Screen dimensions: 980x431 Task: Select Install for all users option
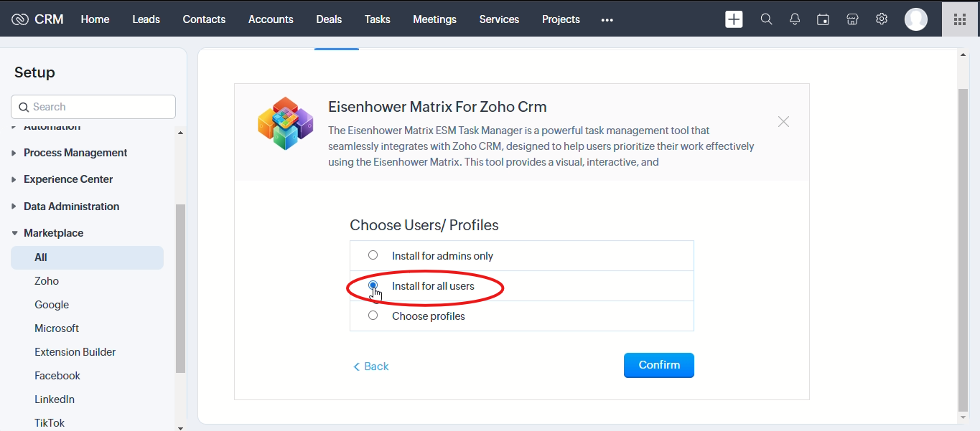pyautogui.click(x=373, y=285)
